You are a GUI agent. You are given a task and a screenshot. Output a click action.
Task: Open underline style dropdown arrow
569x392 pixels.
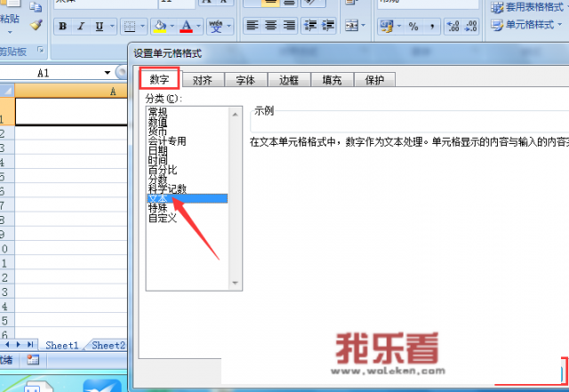pos(112,26)
